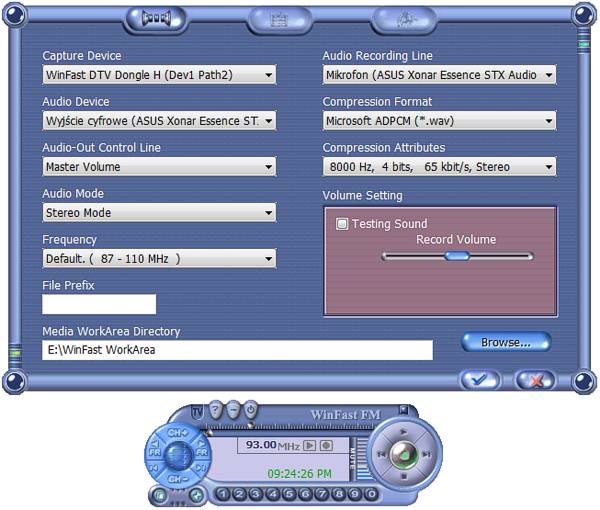This screenshot has width=600, height=510.
Task: Click the green center record button
Action: (404, 455)
